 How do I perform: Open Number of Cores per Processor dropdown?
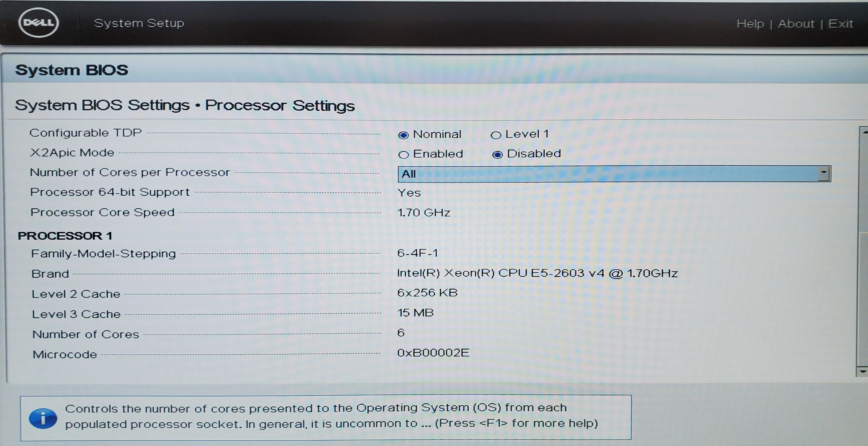click(x=614, y=174)
